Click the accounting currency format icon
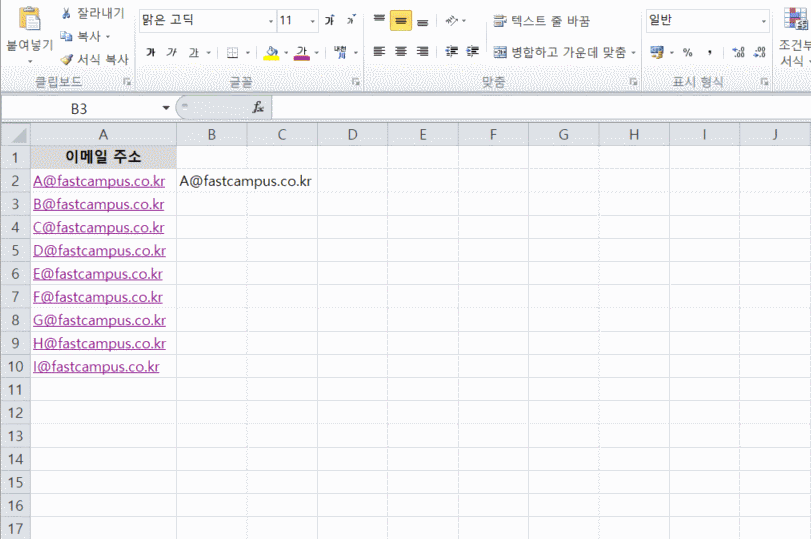Viewport: 811px width, 539px height. [657, 52]
